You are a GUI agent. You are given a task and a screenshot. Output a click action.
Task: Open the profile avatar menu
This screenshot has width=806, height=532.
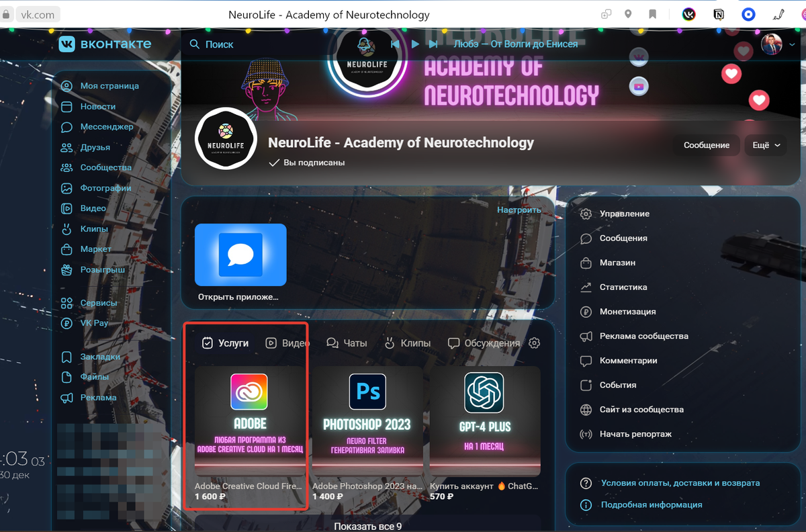click(x=772, y=44)
